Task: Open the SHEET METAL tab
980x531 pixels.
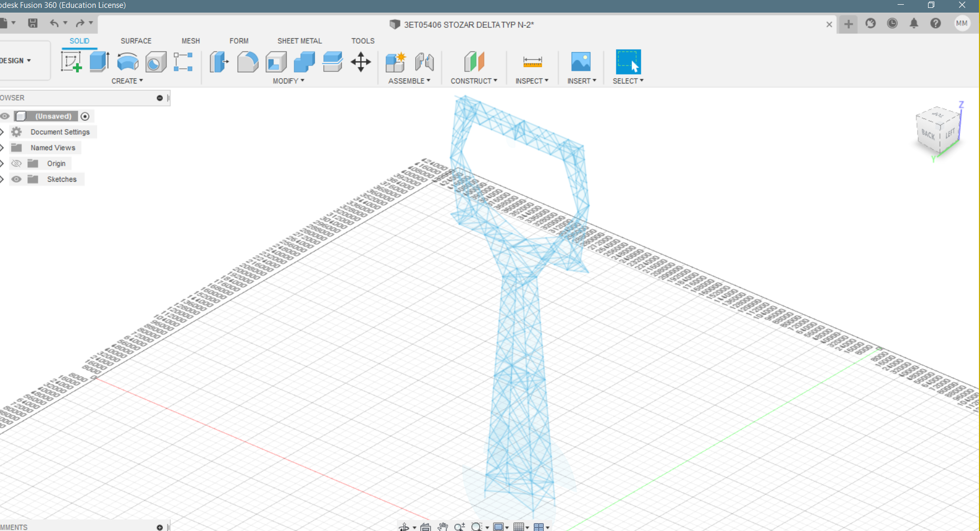Action: (x=299, y=40)
